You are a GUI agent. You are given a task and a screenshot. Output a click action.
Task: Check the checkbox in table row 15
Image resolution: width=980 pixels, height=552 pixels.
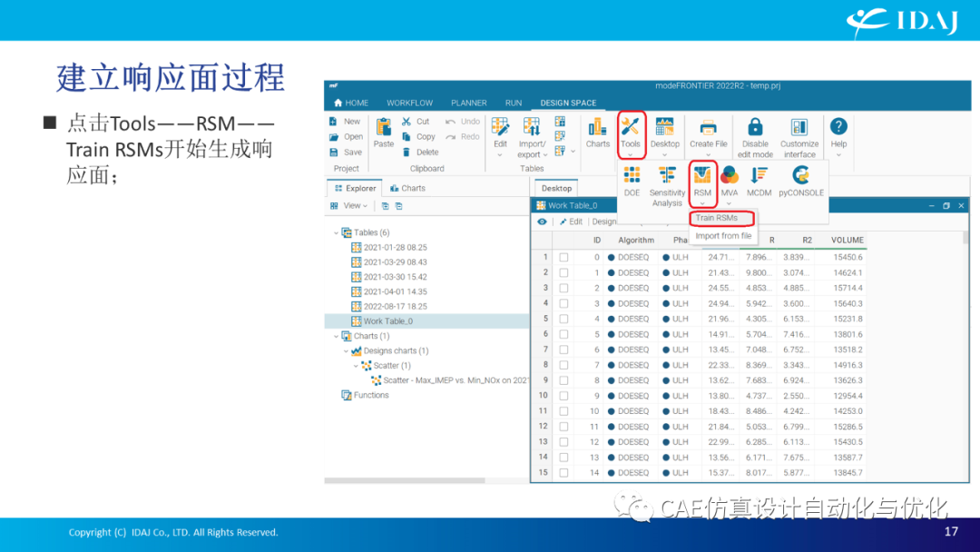click(563, 473)
